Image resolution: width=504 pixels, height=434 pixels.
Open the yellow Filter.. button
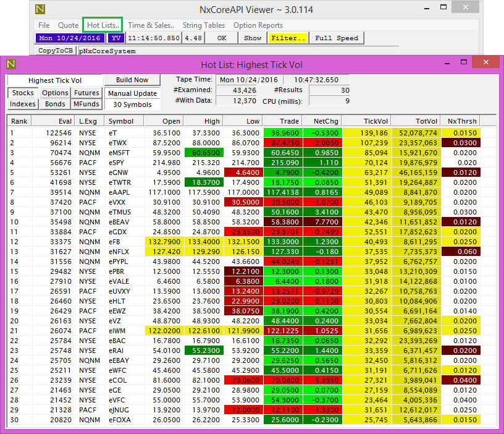288,38
